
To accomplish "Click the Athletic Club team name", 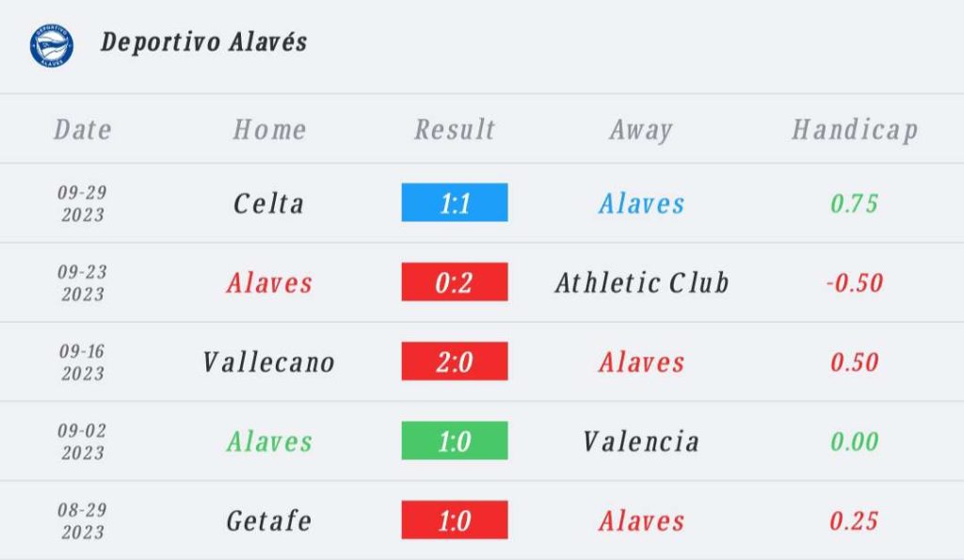I will [x=642, y=282].
